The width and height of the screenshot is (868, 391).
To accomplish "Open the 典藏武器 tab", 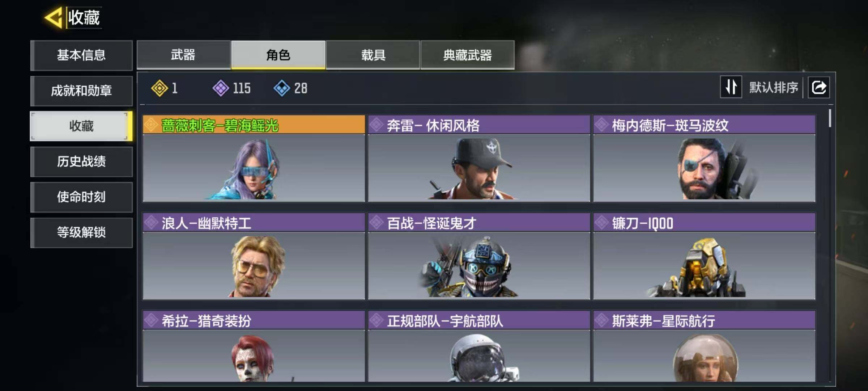I will [467, 55].
